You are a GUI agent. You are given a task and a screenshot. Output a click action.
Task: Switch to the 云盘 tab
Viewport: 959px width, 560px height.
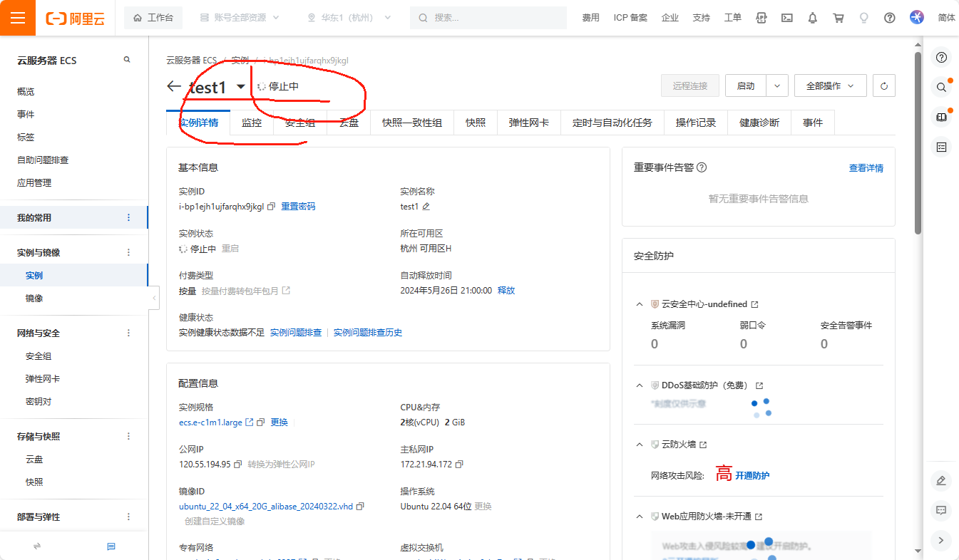click(349, 123)
